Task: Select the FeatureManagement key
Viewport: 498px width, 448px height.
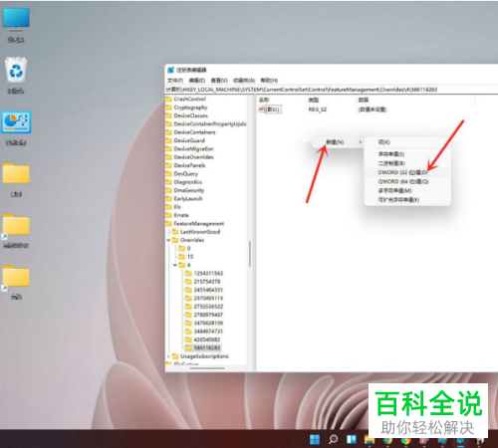Action: (198, 223)
